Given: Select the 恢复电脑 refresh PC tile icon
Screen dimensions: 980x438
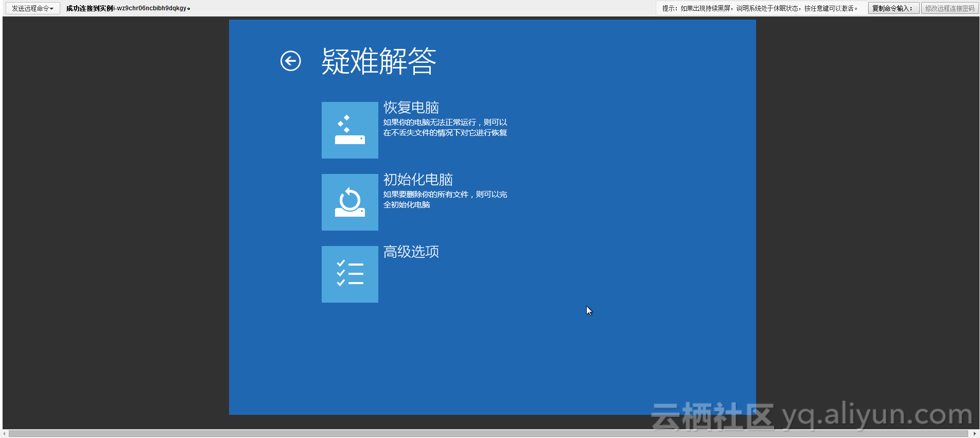Looking at the screenshot, I should click(350, 130).
